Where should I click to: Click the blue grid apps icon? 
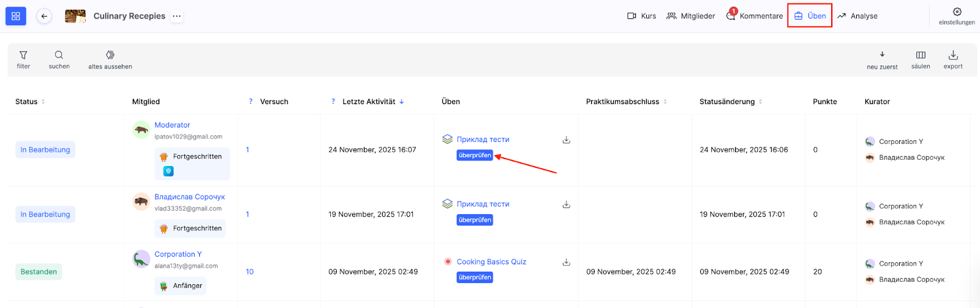[16, 16]
